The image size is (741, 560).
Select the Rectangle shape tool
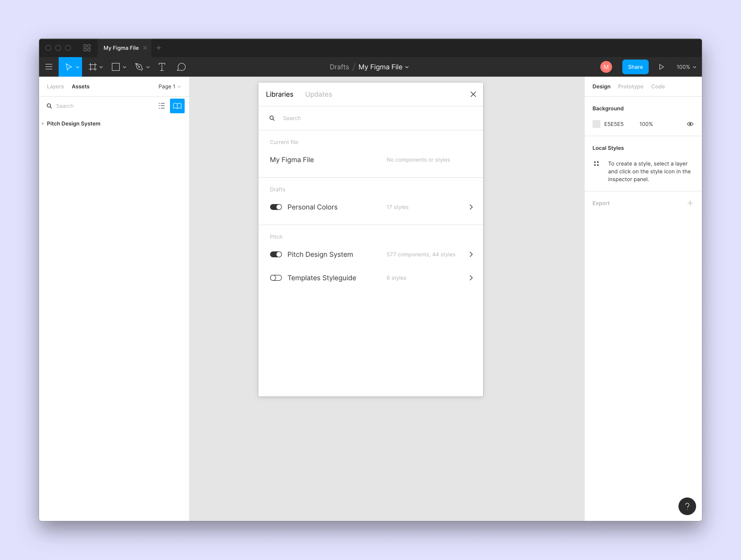[x=116, y=67]
